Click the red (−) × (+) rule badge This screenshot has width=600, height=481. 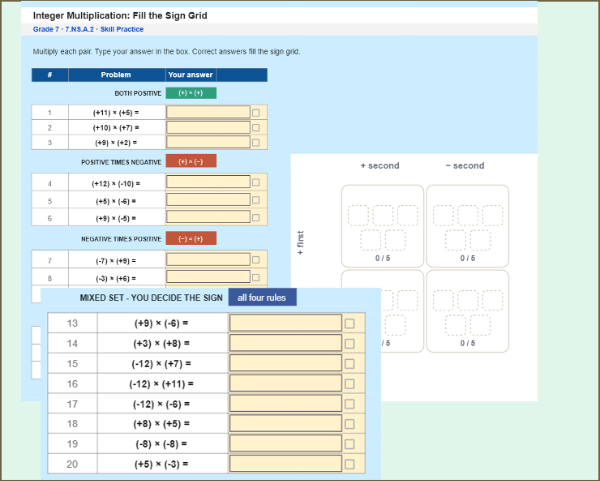click(191, 238)
